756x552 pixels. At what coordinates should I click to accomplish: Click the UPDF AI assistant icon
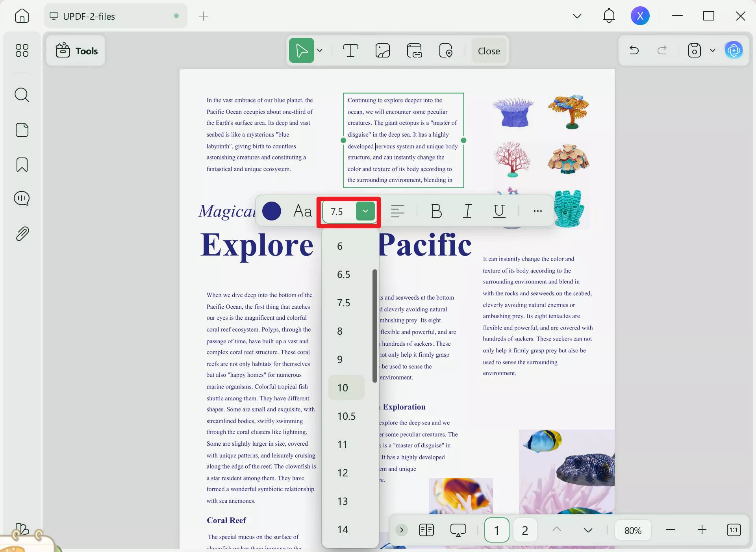(734, 50)
